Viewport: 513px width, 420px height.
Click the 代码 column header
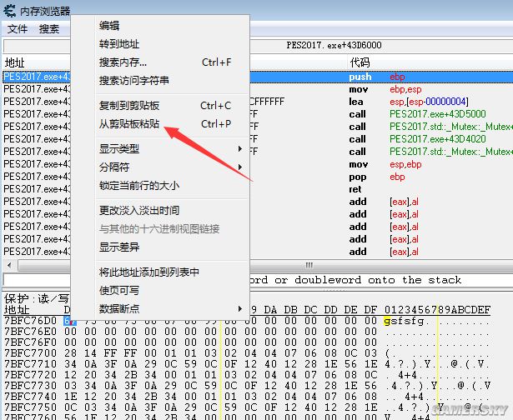(x=359, y=62)
